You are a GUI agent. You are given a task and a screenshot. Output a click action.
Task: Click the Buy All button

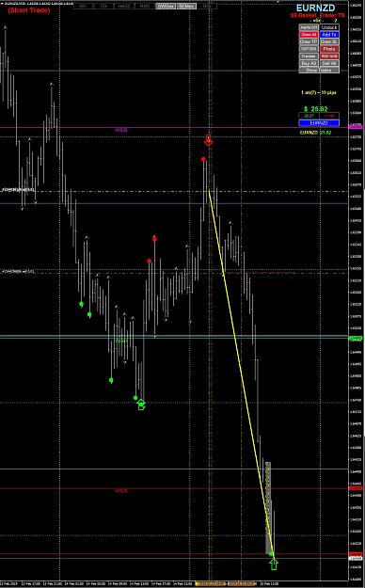click(309, 63)
